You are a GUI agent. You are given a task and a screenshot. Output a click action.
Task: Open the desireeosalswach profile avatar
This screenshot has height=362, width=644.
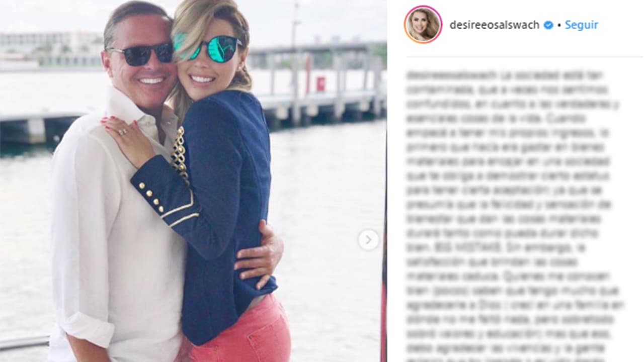pyautogui.click(x=423, y=25)
